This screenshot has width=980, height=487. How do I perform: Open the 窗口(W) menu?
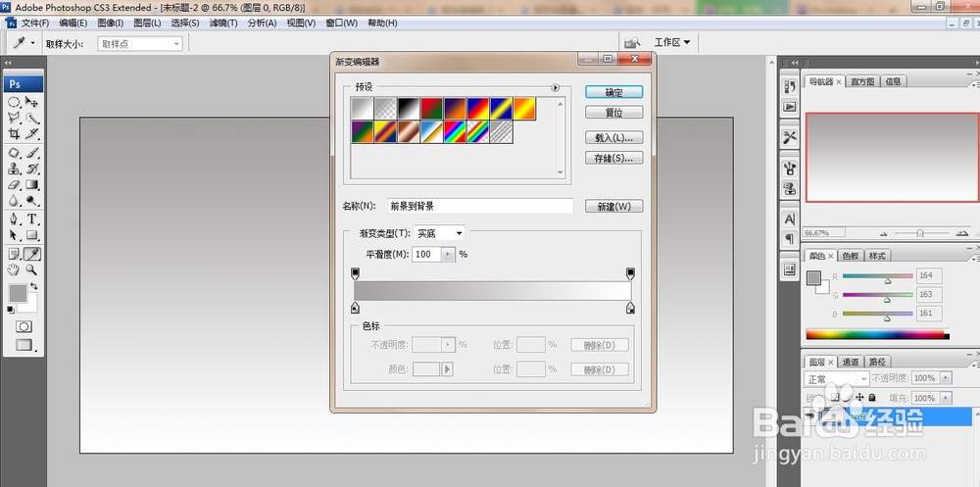coord(341,24)
